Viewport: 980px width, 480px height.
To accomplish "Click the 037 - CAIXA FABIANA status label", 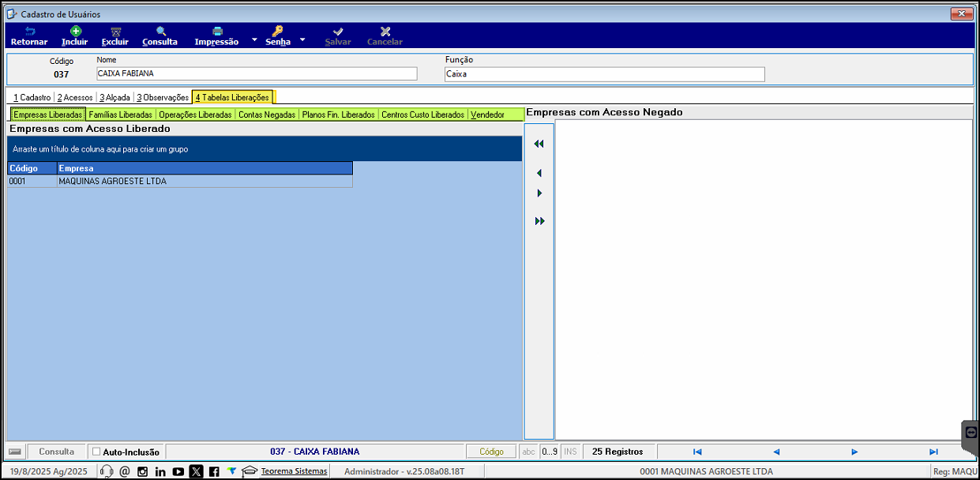I will tap(314, 452).
